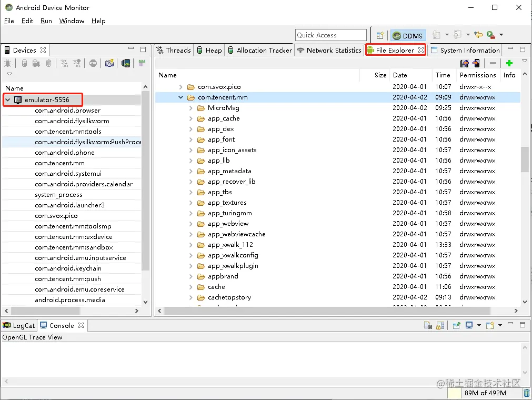Click the Systrace capture icon
This screenshot has width=532, height=400.
(x=142, y=63)
